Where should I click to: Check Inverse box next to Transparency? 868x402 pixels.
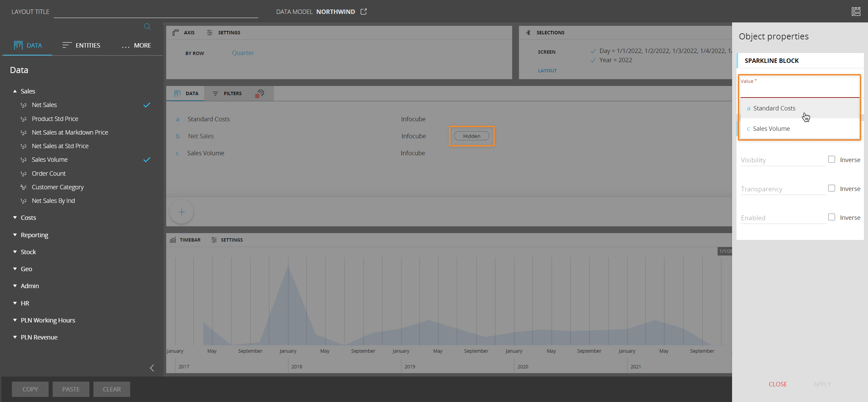point(831,188)
